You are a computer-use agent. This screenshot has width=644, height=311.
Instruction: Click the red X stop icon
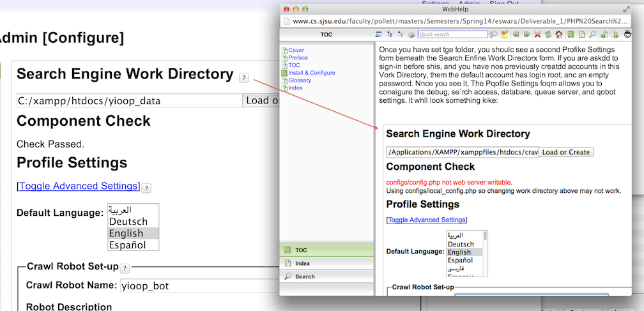tap(537, 34)
